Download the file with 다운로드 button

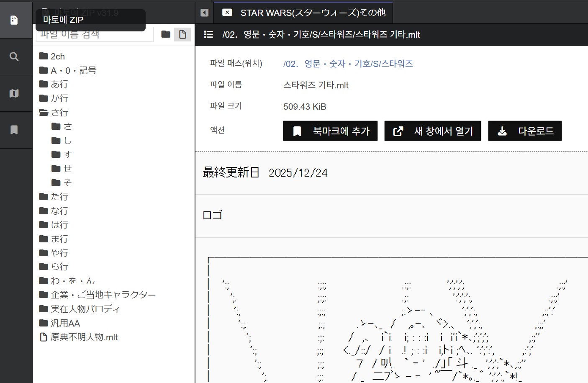[x=525, y=131]
